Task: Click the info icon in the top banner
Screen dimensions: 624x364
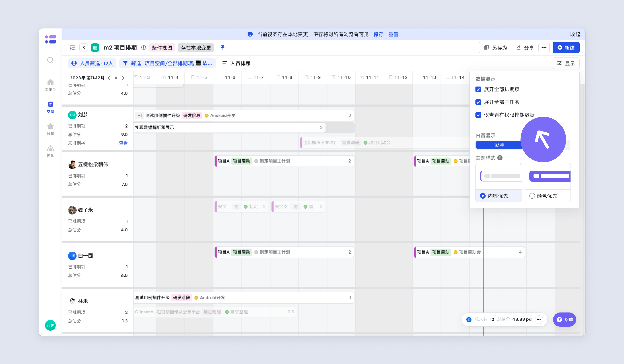Action: [x=250, y=34]
